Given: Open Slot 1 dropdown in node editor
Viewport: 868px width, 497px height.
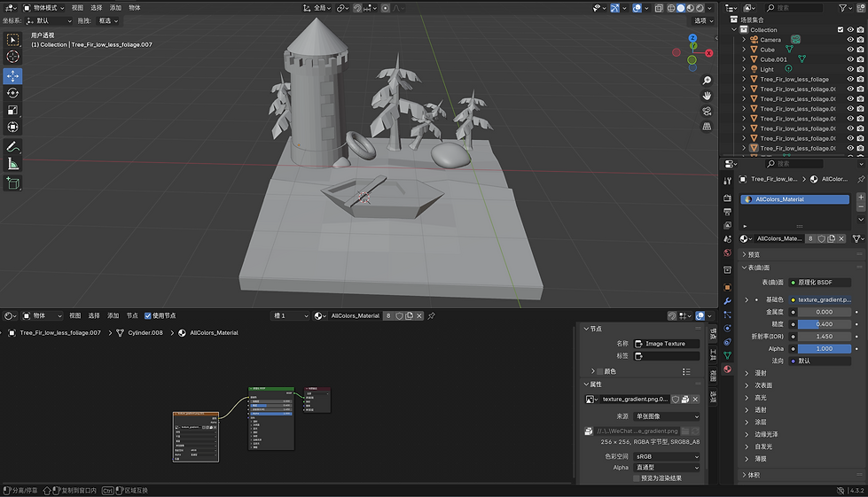Looking at the screenshot, I should pyautogui.click(x=290, y=315).
